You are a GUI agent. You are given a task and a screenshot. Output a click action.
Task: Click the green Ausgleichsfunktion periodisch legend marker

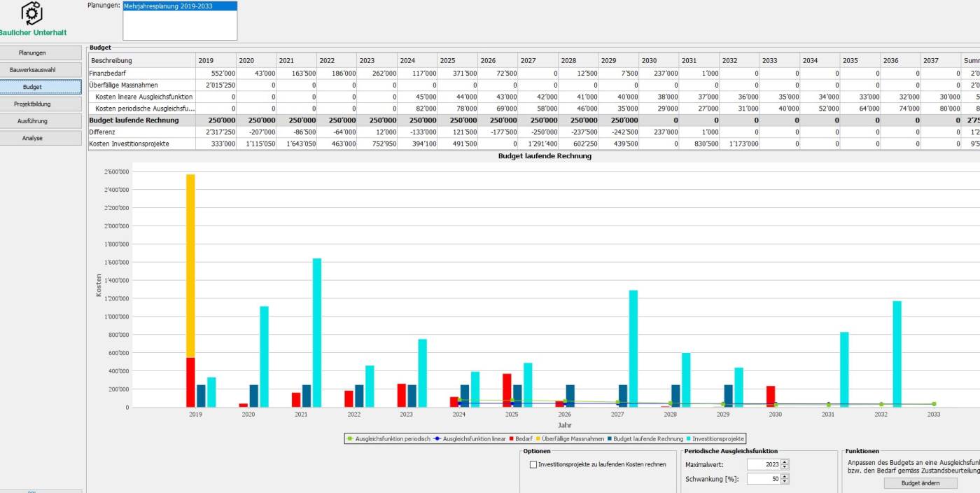pyautogui.click(x=350, y=439)
